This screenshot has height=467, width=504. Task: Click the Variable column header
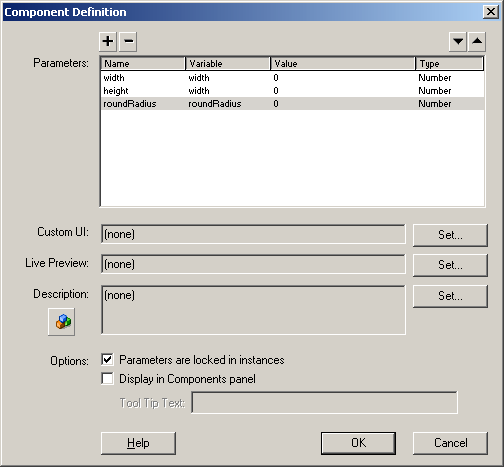[x=228, y=63]
